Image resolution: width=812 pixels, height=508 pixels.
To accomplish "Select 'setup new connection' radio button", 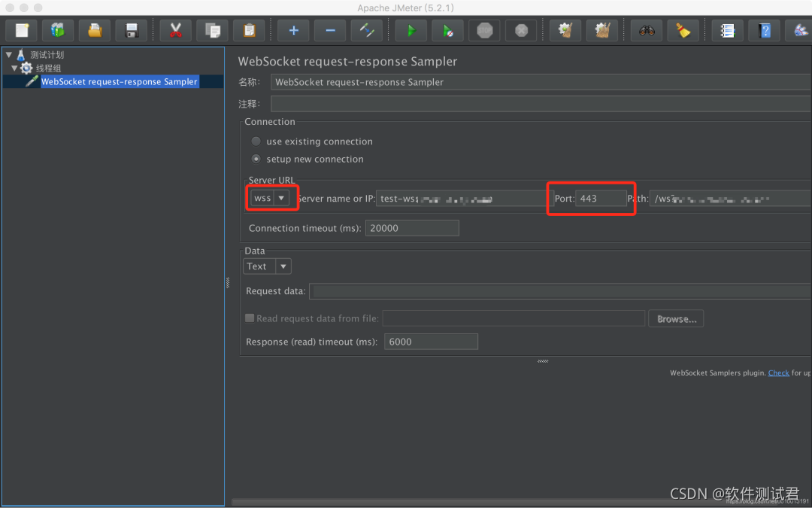I will point(256,159).
